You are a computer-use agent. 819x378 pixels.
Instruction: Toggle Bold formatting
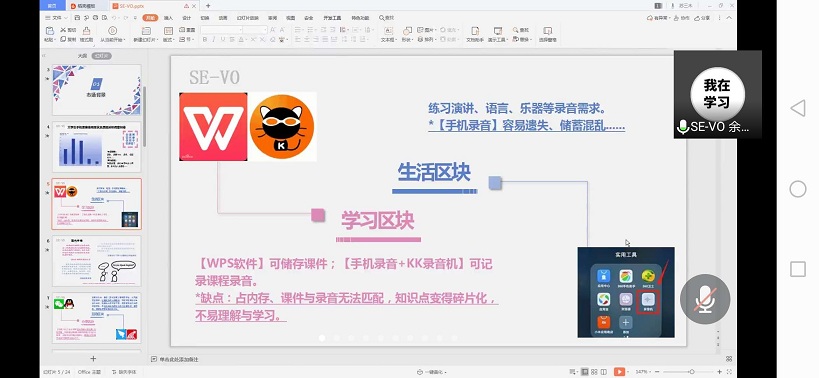(205, 40)
